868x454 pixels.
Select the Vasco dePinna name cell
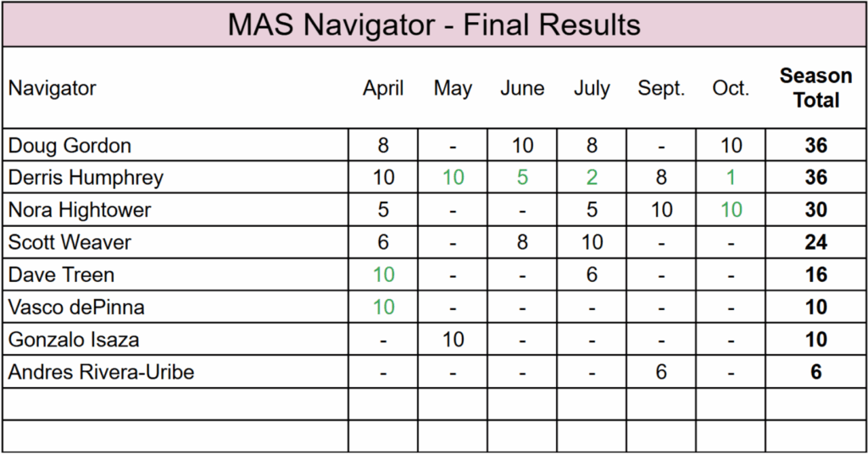(76, 307)
